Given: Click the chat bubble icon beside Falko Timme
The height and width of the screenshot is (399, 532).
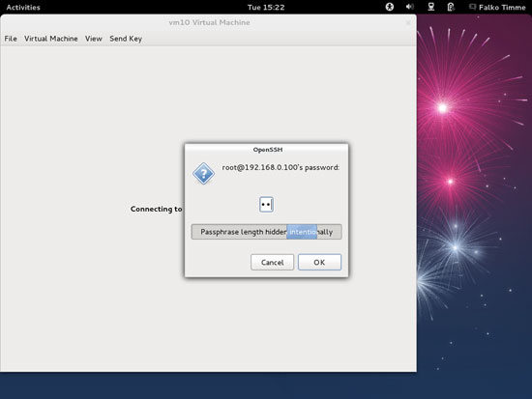Looking at the screenshot, I should pos(472,7).
